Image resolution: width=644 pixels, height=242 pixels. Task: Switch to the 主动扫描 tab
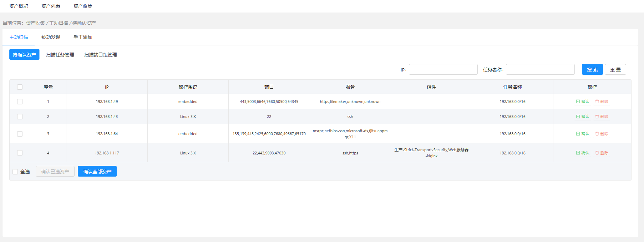click(19, 37)
